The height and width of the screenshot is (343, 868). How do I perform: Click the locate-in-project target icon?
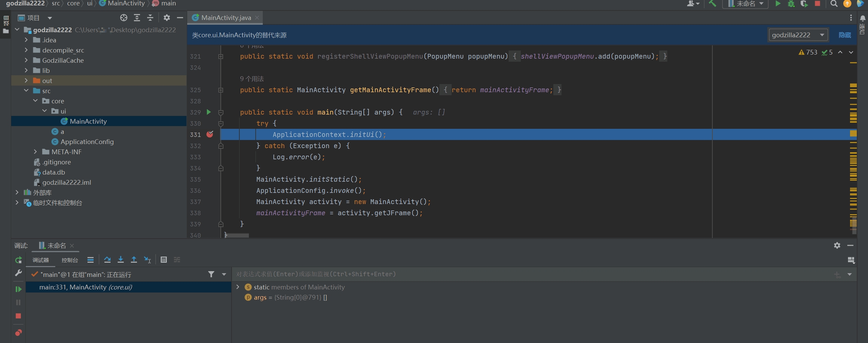124,18
